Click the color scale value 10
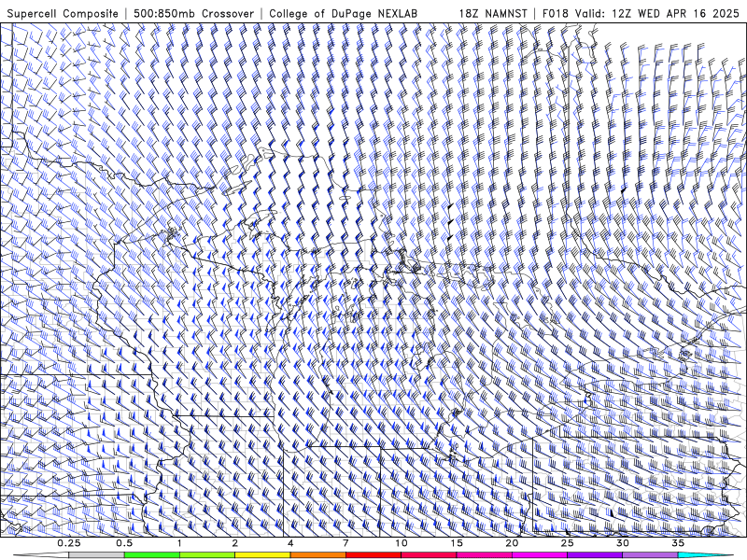This screenshot has height=560, width=747. pos(402,543)
